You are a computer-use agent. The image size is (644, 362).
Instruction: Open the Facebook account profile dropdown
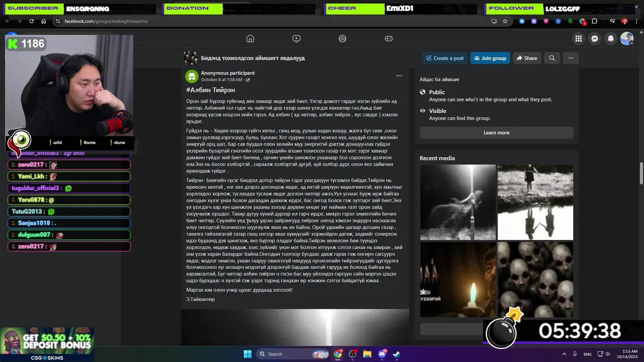click(627, 39)
